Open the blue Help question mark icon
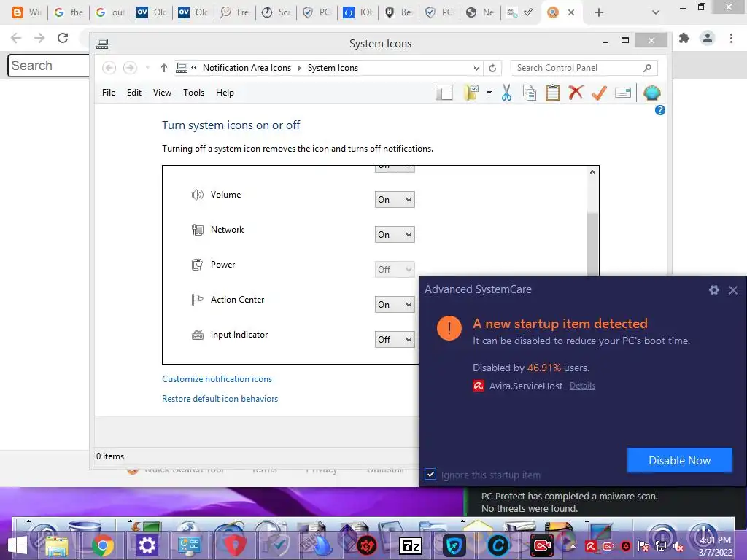 [659, 111]
